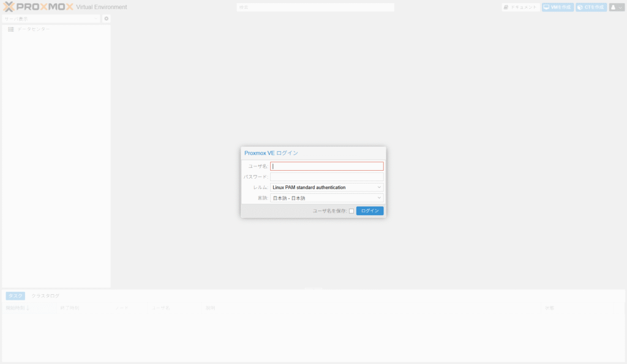Enable the ユーザ名を保存 checkbox
Viewport: 627px width, 364px height.
click(351, 211)
